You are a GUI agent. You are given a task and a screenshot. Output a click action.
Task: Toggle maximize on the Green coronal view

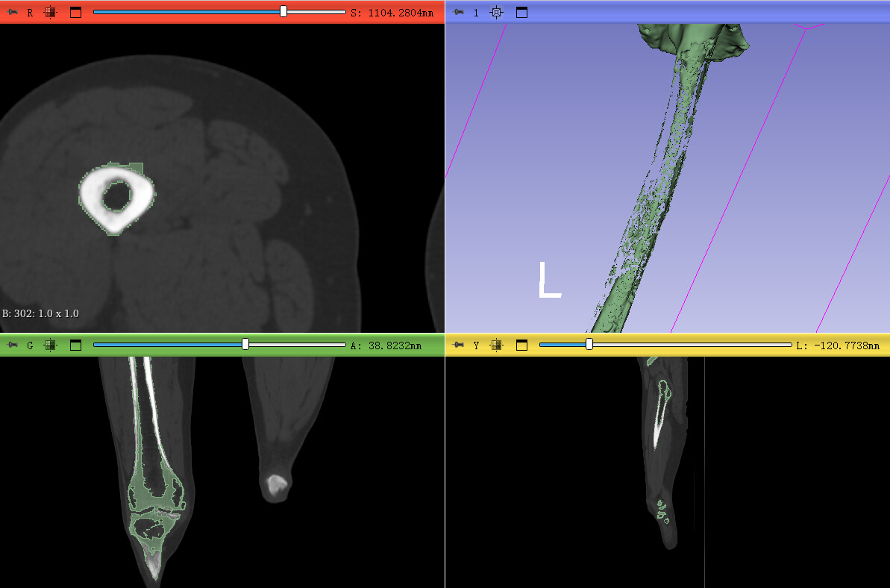pyautogui.click(x=75, y=345)
